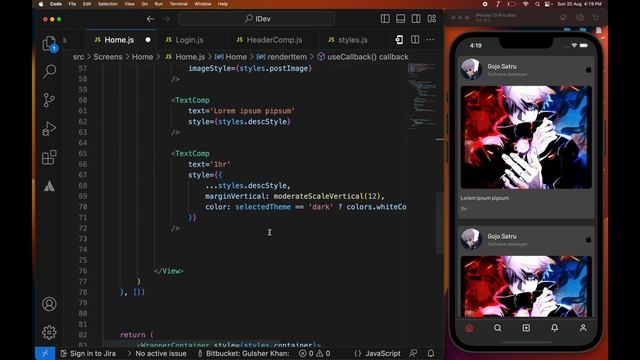Open the Search view in activity bar

click(x=49, y=71)
